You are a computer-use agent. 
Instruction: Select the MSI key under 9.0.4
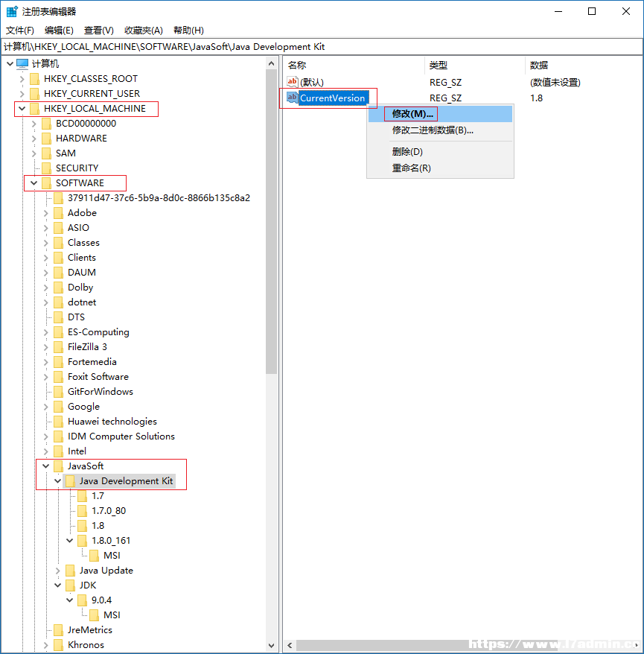pyautogui.click(x=112, y=615)
